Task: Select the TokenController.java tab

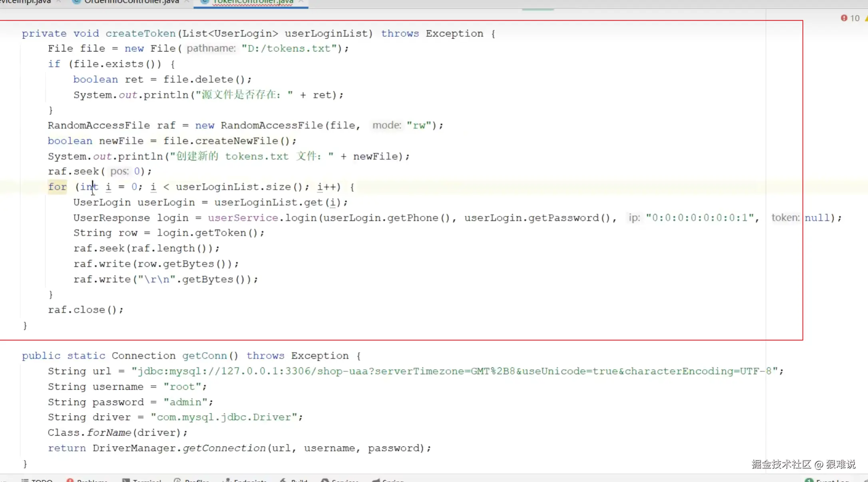Action: [x=253, y=2]
